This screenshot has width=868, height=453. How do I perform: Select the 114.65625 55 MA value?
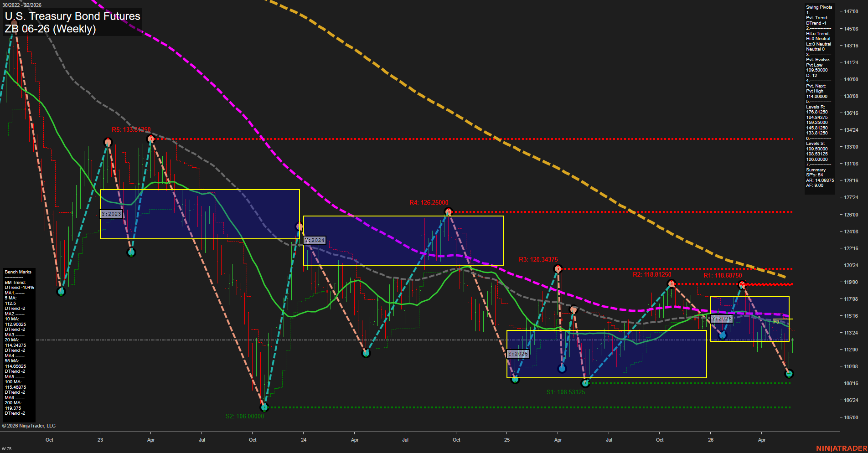coord(15,366)
